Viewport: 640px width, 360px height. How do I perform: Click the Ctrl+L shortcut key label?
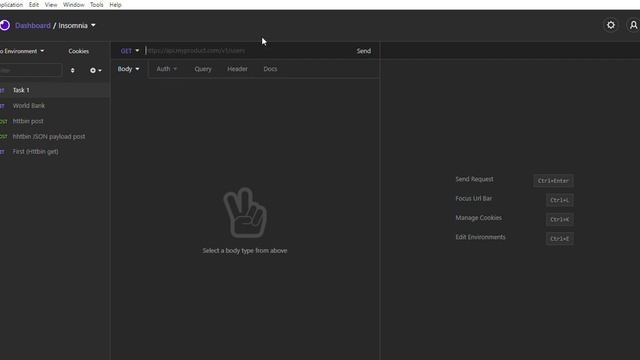(x=560, y=200)
